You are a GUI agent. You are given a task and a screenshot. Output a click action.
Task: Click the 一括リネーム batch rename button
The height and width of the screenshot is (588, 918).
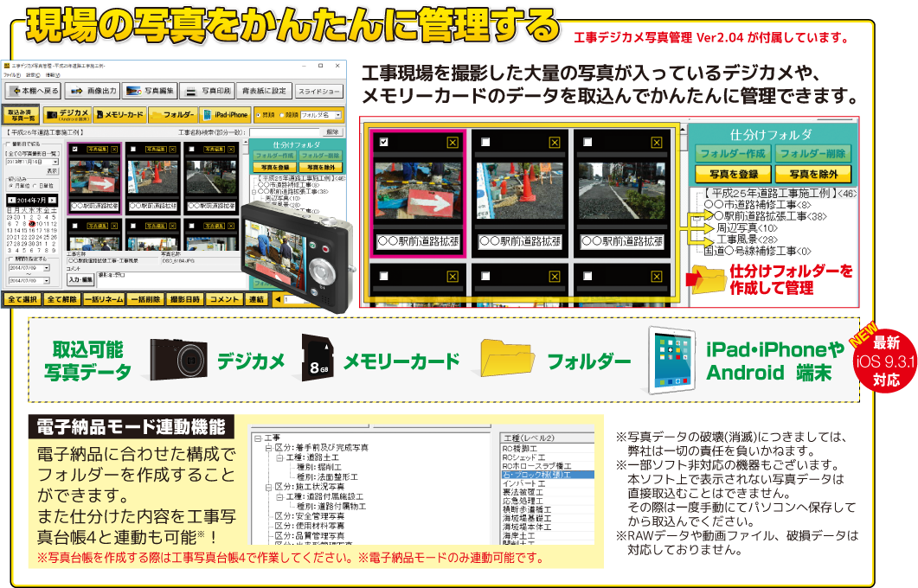[104, 299]
